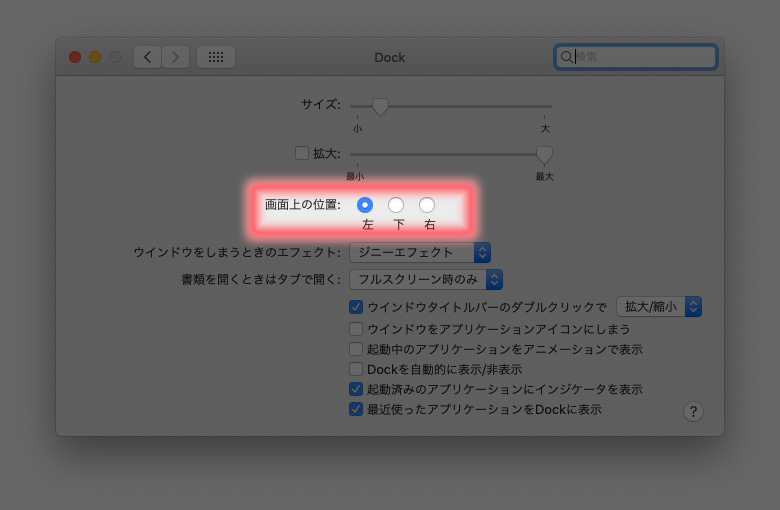Open the ジニーエフェクト minimize effect dropdown
The height and width of the screenshot is (510, 780).
coord(420,252)
